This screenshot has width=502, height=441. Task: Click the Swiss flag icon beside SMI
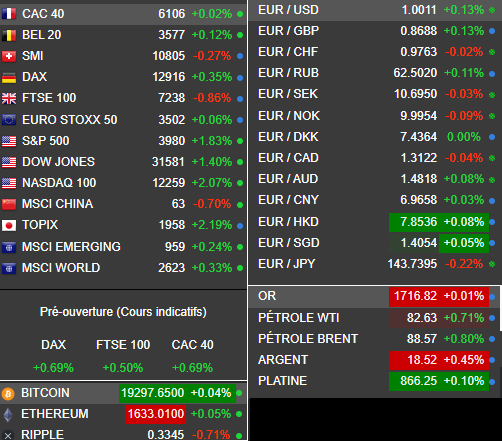point(9,56)
